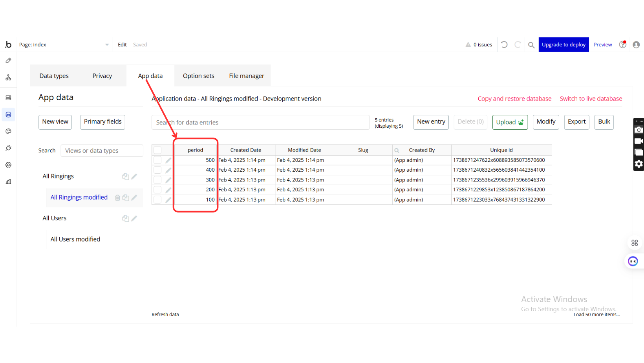
Task: Select the Data database icon in sidebar
Action: click(x=8, y=115)
